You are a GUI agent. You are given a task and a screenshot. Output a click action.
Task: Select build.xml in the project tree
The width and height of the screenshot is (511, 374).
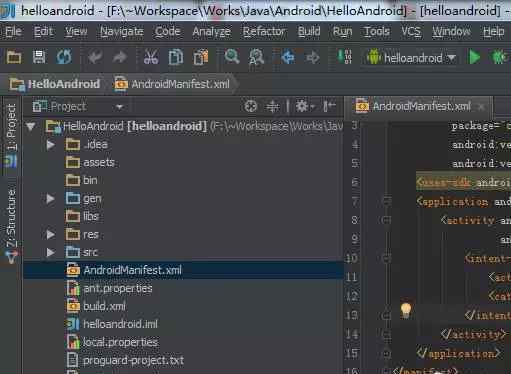click(x=96, y=306)
